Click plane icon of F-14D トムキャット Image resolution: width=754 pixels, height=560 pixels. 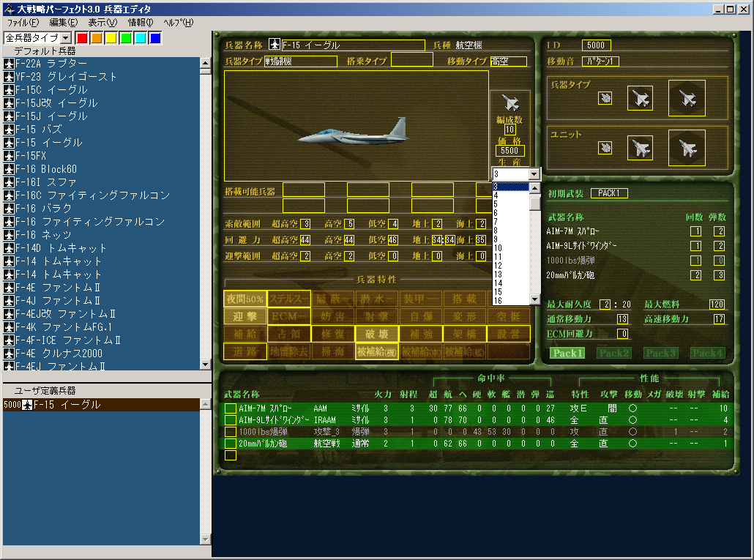pos(9,248)
